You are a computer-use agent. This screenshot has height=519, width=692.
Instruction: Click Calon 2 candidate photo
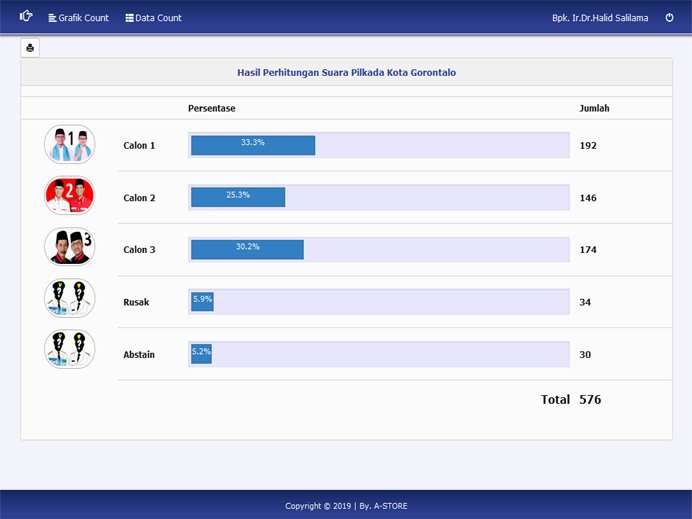[69, 197]
